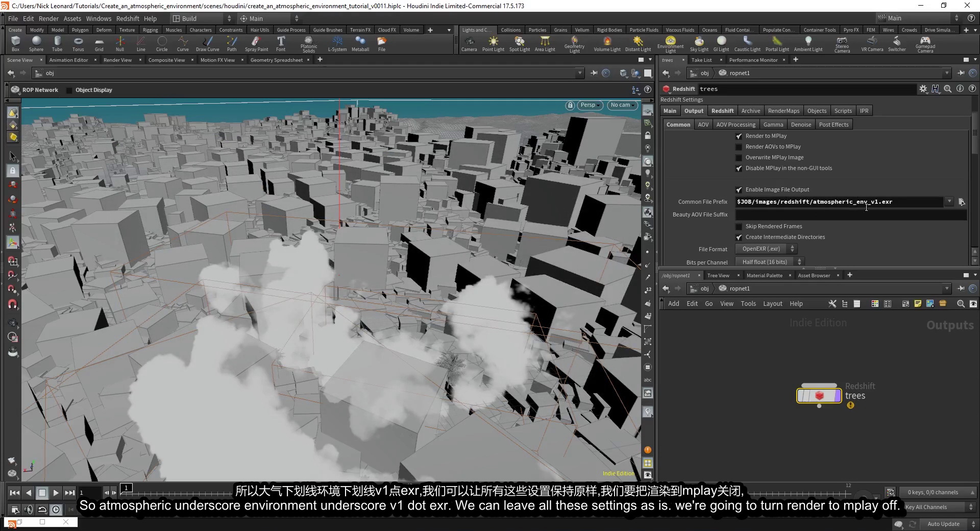
Task: Open the Layout menu in network editor
Action: coord(772,304)
